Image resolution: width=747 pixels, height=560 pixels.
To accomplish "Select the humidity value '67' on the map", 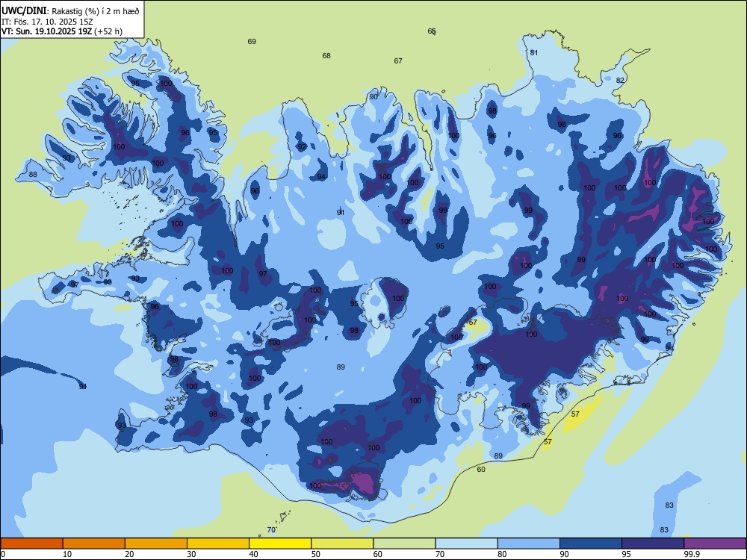I will [398, 61].
